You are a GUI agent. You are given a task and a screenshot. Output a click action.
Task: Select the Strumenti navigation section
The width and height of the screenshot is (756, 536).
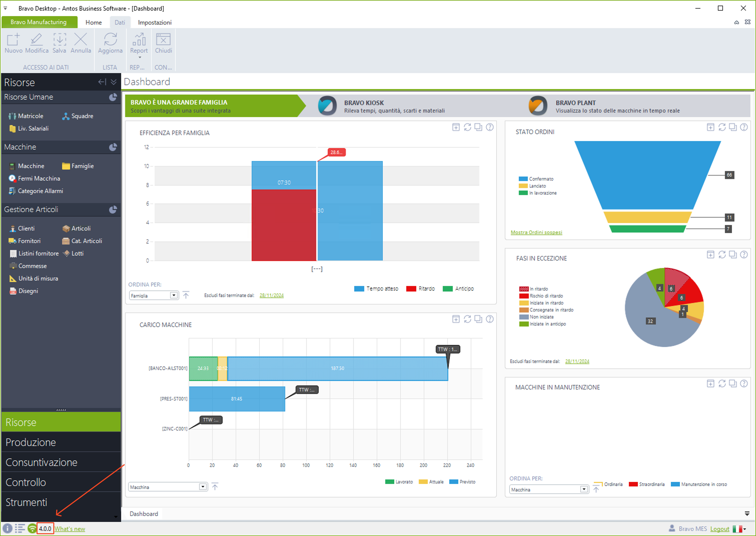coord(61,502)
